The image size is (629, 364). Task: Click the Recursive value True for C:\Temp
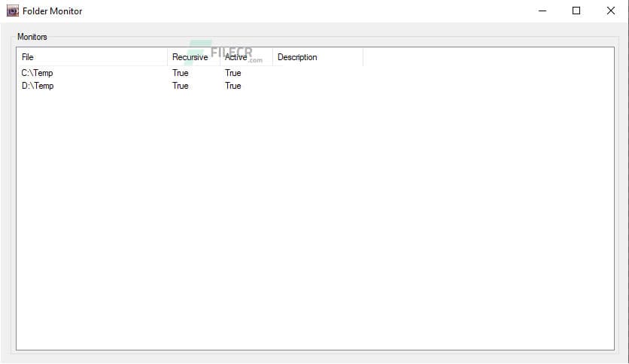180,73
